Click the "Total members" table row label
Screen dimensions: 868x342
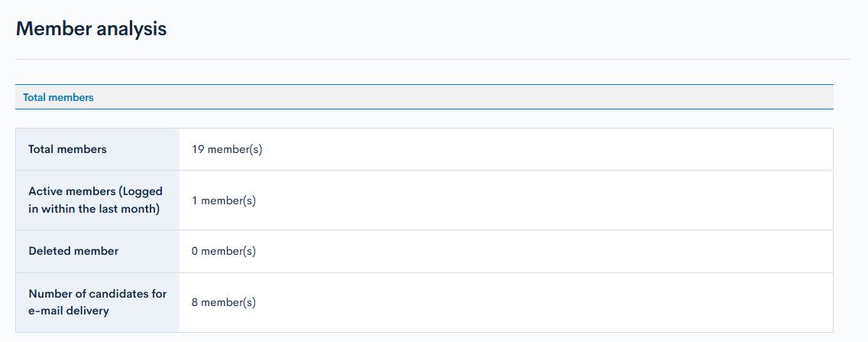[x=67, y=149]
